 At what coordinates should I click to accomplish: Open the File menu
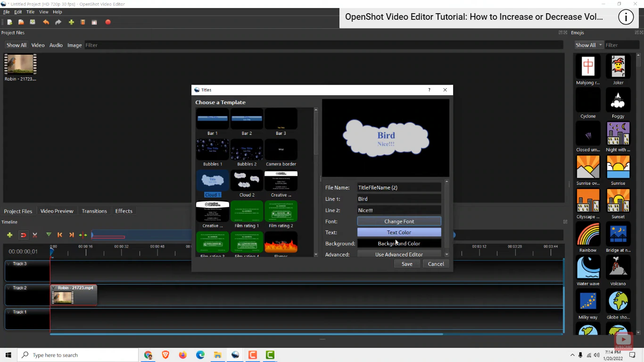coord(6,12)
